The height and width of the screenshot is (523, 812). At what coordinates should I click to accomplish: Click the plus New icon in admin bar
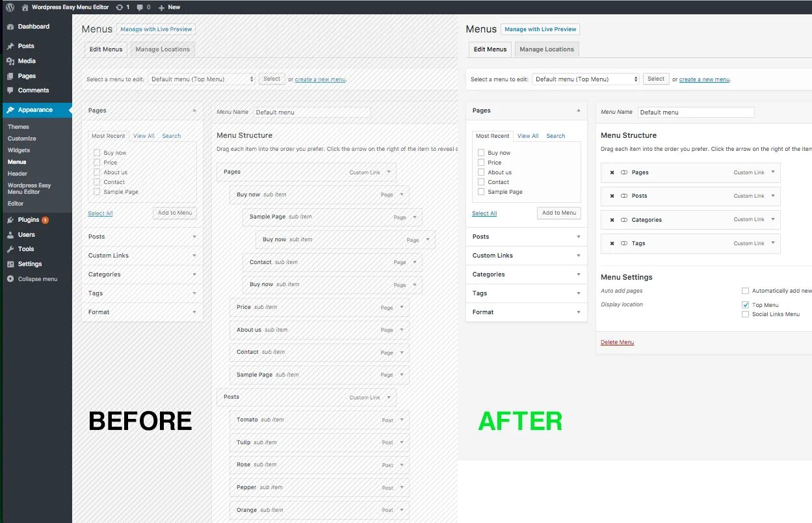pyautogui.click(x=161, y=7)
